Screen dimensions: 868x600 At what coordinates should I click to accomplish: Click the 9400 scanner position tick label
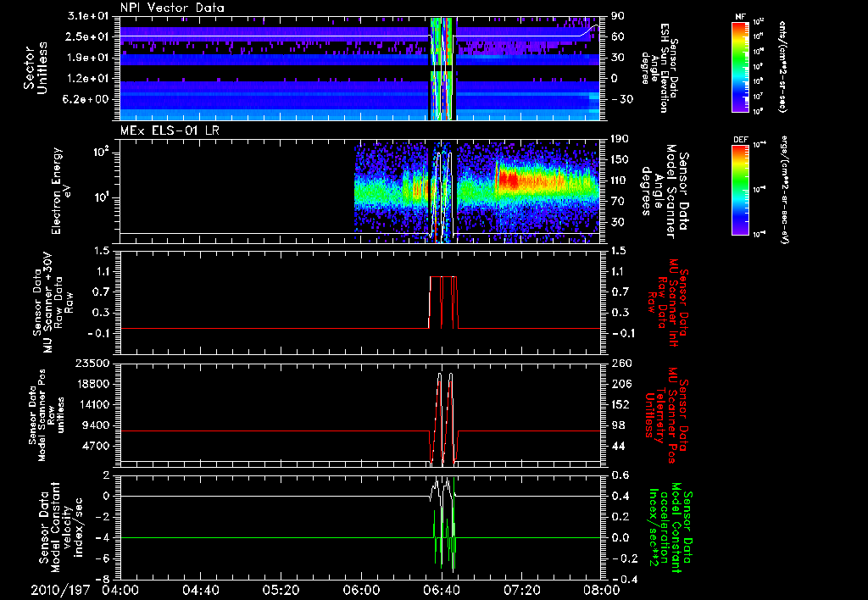tap(97, 425)
